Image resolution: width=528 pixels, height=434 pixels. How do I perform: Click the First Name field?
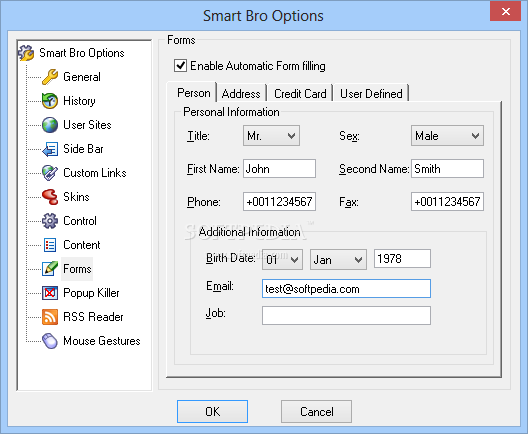[x=279, y=169]
